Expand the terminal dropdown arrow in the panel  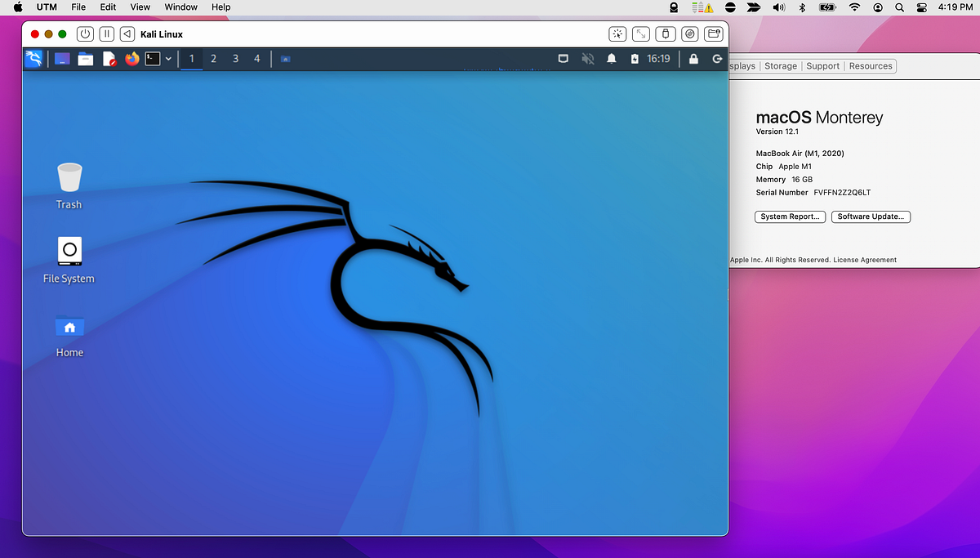[170, 58]
